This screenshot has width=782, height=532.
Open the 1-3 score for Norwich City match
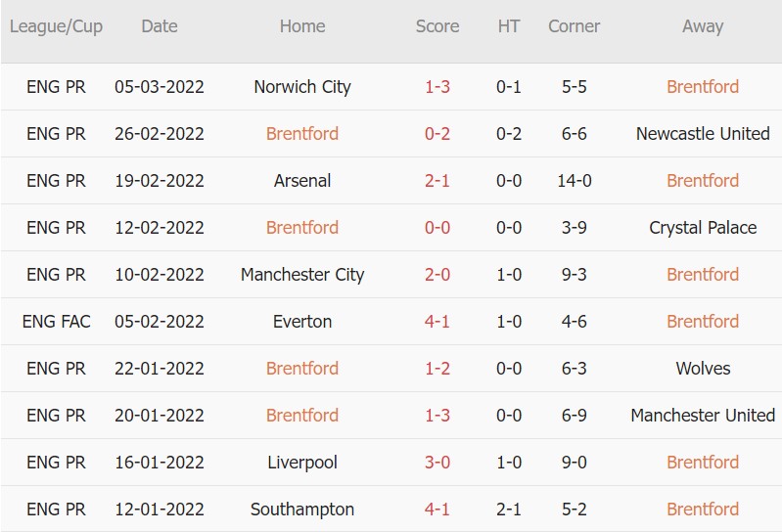(437, 87)
